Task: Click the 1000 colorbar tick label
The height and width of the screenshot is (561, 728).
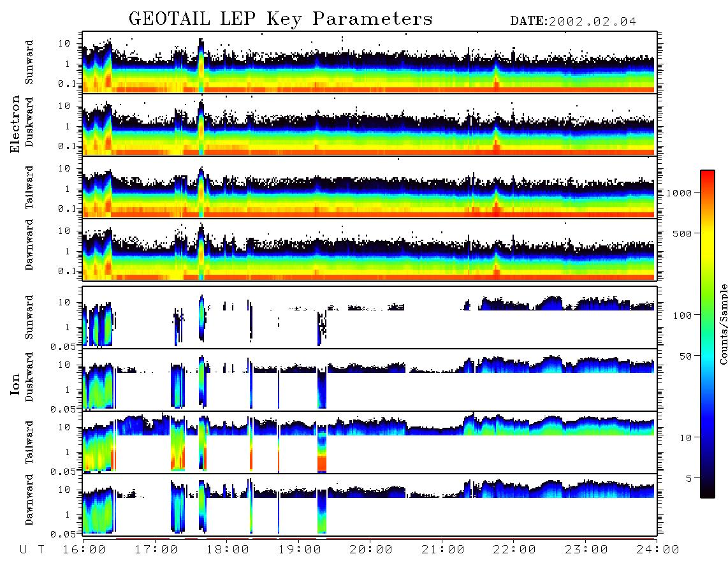Action: (680, 193)
